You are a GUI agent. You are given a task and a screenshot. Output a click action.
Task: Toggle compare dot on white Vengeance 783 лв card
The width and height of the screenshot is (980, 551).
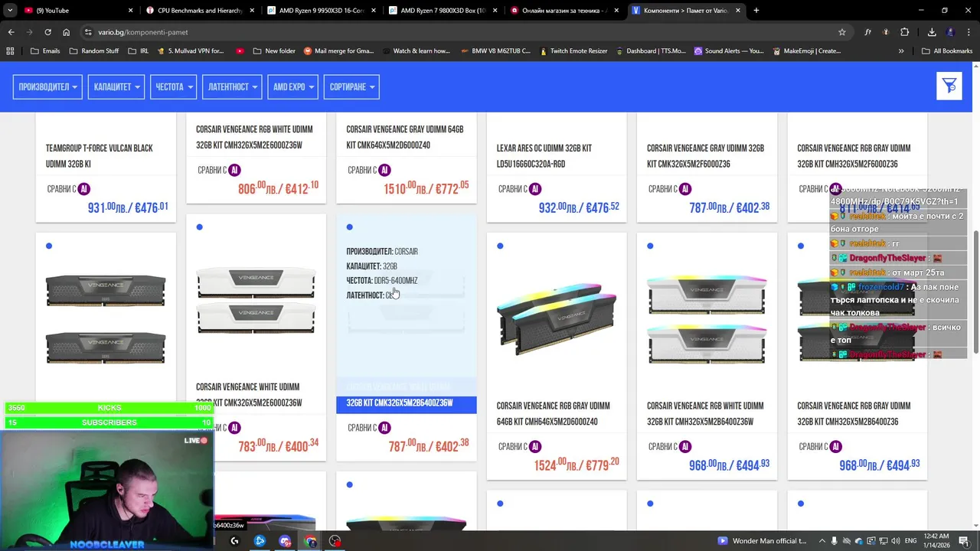coord(199,227)
